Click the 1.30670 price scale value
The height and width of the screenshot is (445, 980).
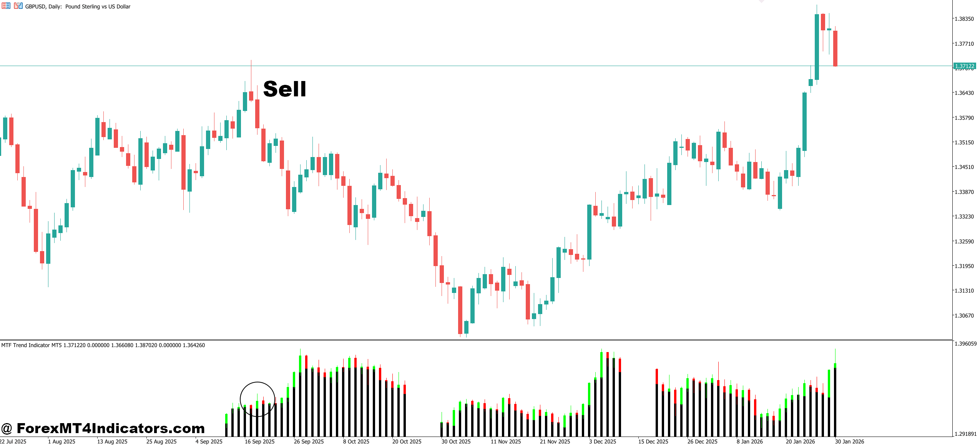[964, 316]
